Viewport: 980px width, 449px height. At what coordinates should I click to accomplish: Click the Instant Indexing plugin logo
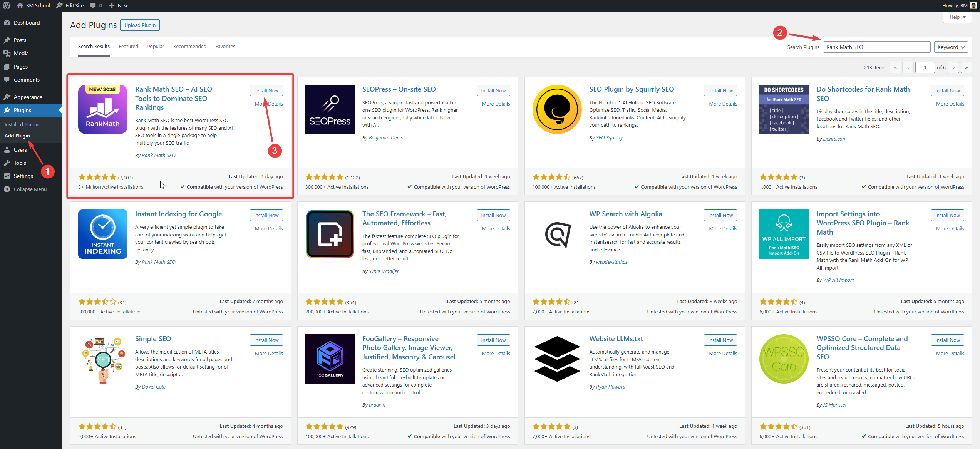point(103,234)
